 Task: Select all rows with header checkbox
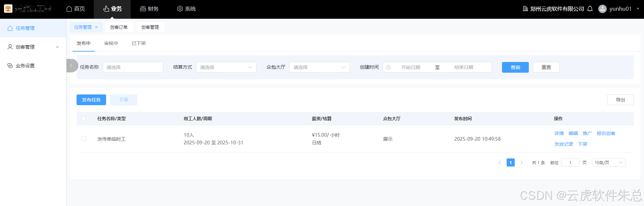(x=84, y=119)
